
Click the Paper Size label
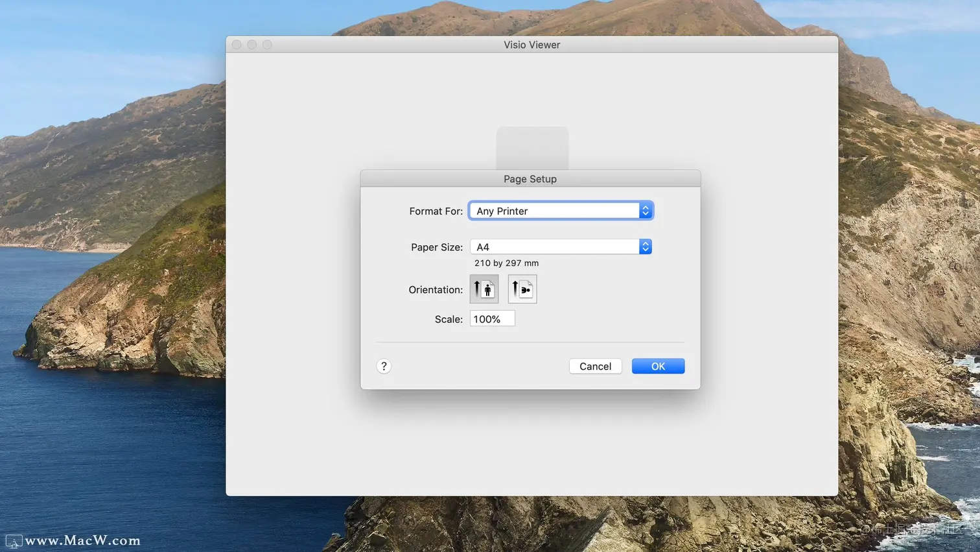pos(437,247)
